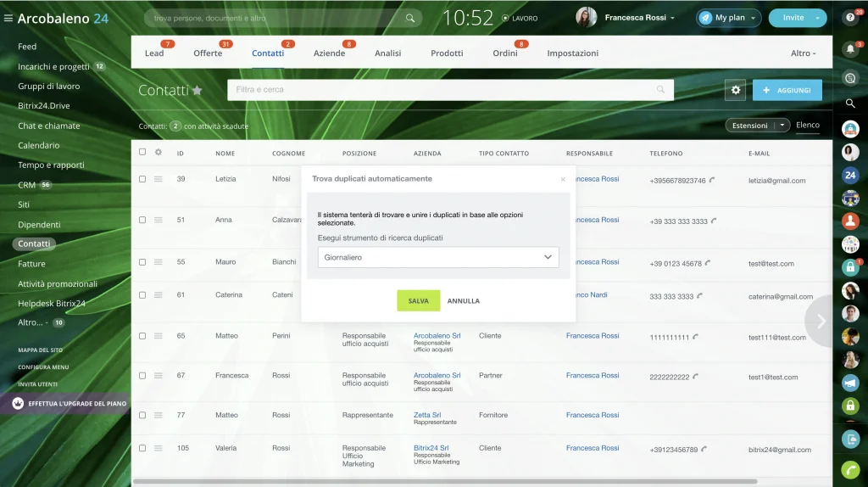Expand the Giornaliero frequency dropdown

tap(438, 257)
